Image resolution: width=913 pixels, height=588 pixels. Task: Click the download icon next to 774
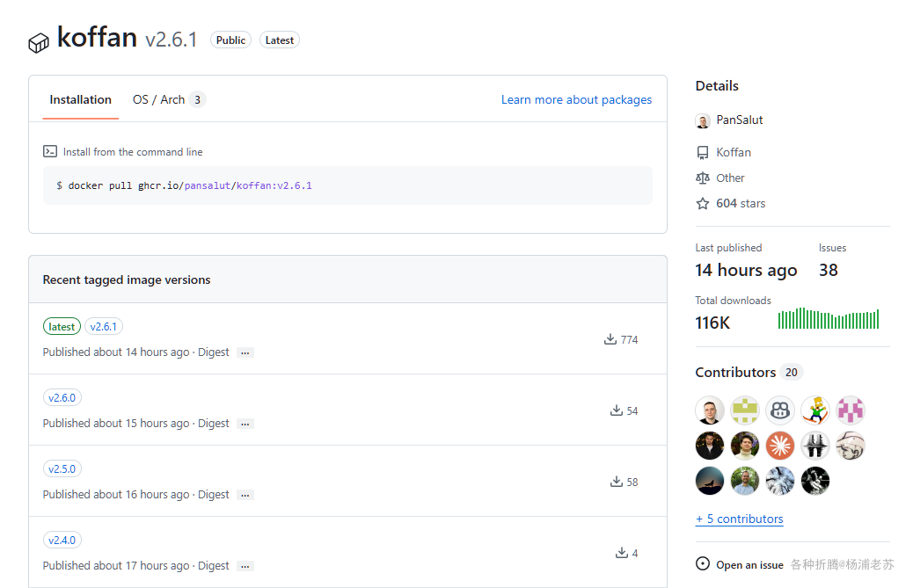(x=610, y=339)
